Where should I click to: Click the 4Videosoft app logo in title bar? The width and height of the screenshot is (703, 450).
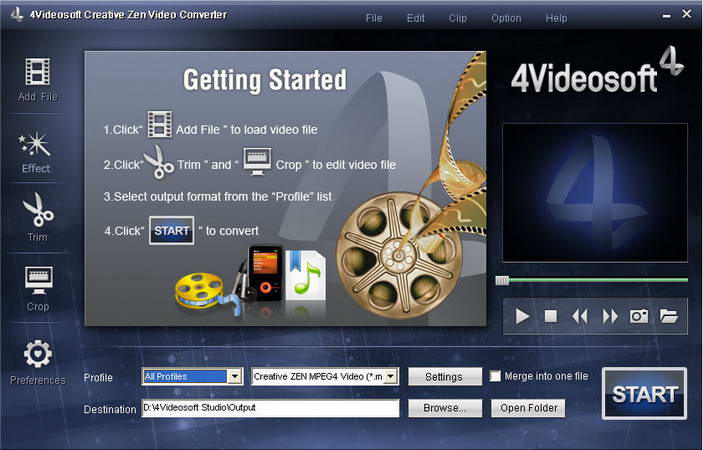(x=17, y=14)
